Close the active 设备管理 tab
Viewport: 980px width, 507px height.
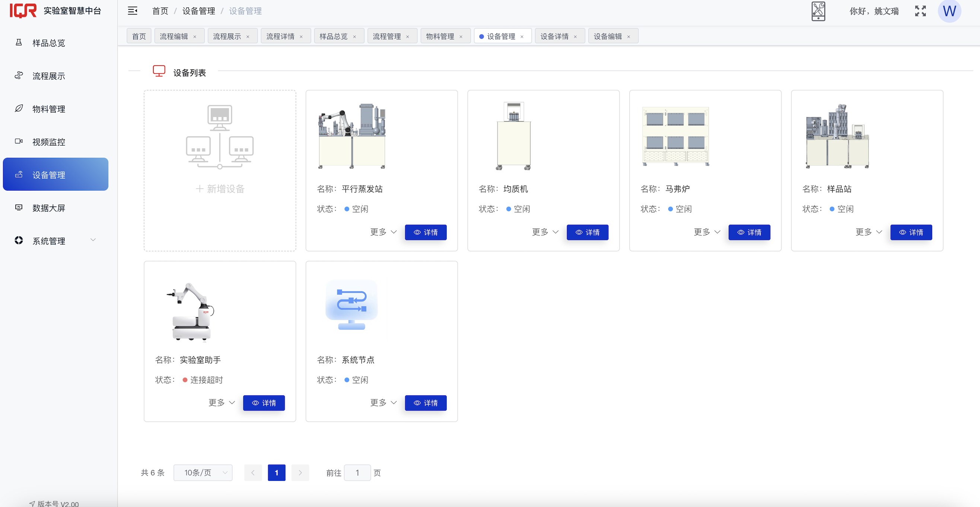522,37
